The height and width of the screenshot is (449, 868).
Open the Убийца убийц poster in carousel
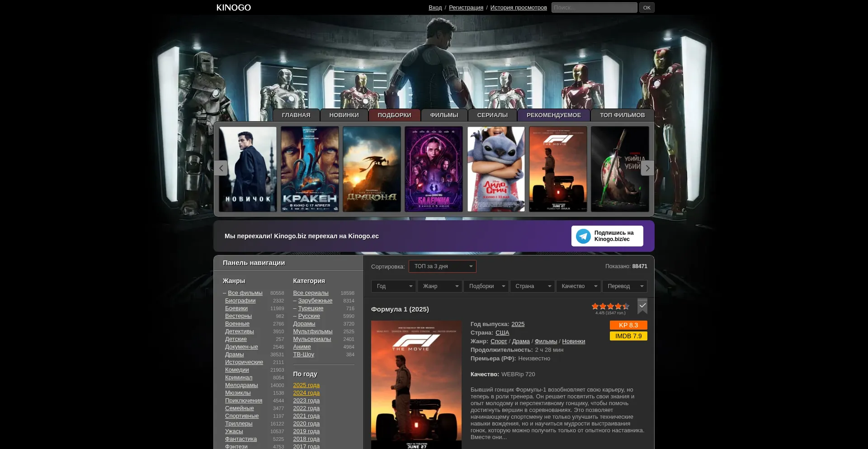pyautogui.click(x=620, y=169)
